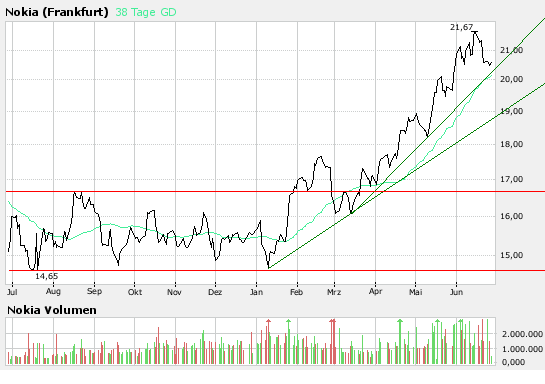Click the 0,000 volume axis label
This screenshot has height=384, width=545.
tap(513, 362)
